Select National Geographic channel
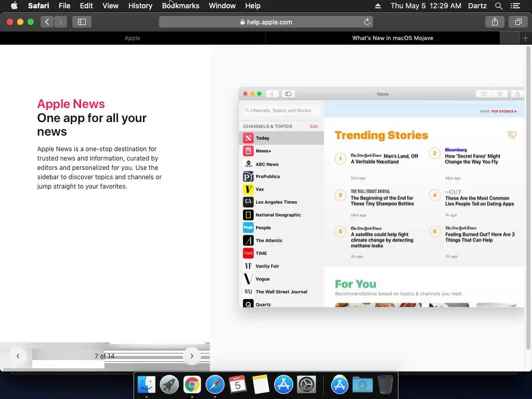This screenshot has width=532, height=399. coord(281,215)
